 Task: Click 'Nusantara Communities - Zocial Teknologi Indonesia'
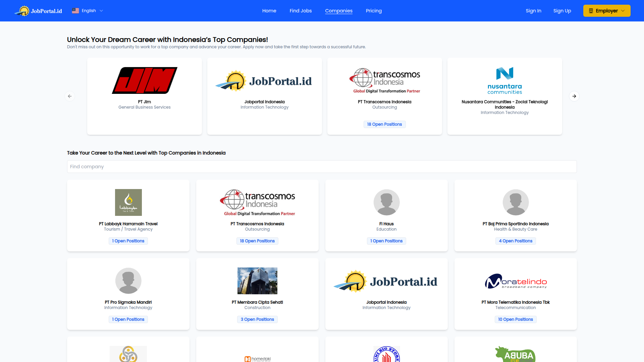(x=504, y=105)
